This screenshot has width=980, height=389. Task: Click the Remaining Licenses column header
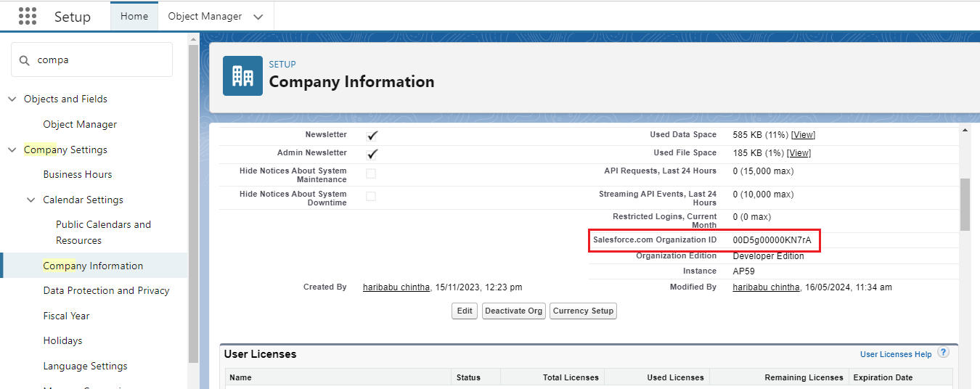tap(780, 377)
